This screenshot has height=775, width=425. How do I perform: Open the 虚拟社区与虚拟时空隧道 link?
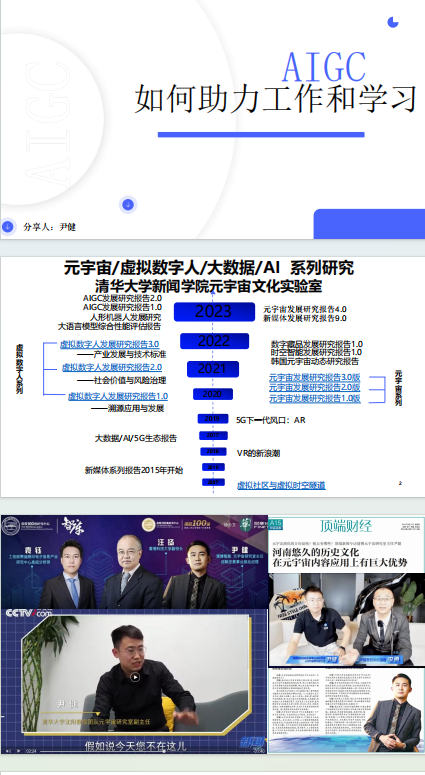click(x=281, y=485)
